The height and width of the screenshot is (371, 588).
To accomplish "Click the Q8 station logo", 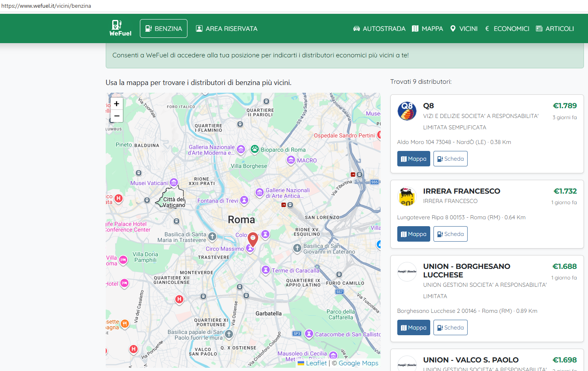I will point(407,111).
